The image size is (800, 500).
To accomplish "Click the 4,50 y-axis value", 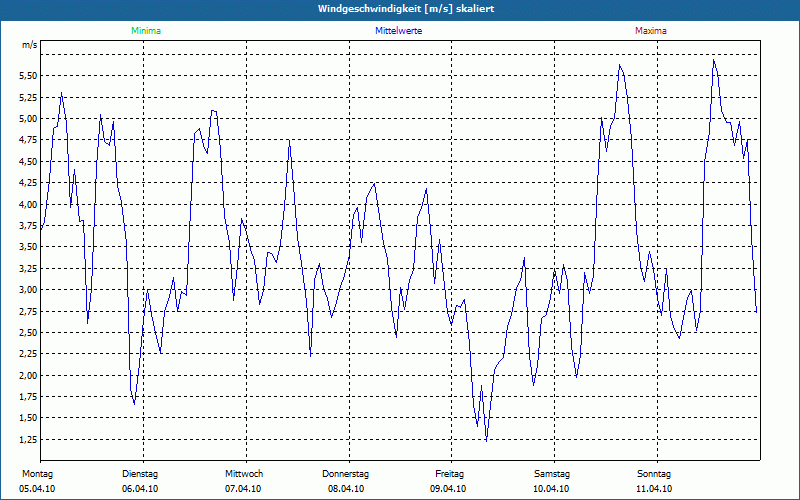I will [29, 161].
